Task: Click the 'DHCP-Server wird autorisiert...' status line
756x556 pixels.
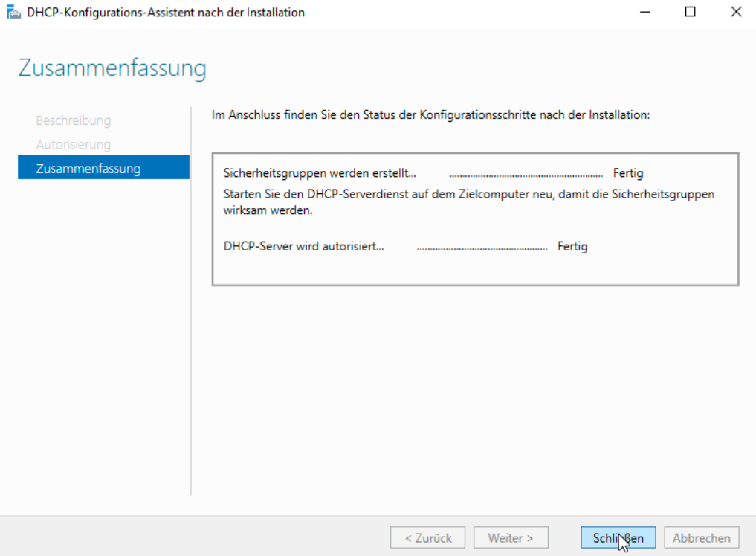Action: [303, 246]
